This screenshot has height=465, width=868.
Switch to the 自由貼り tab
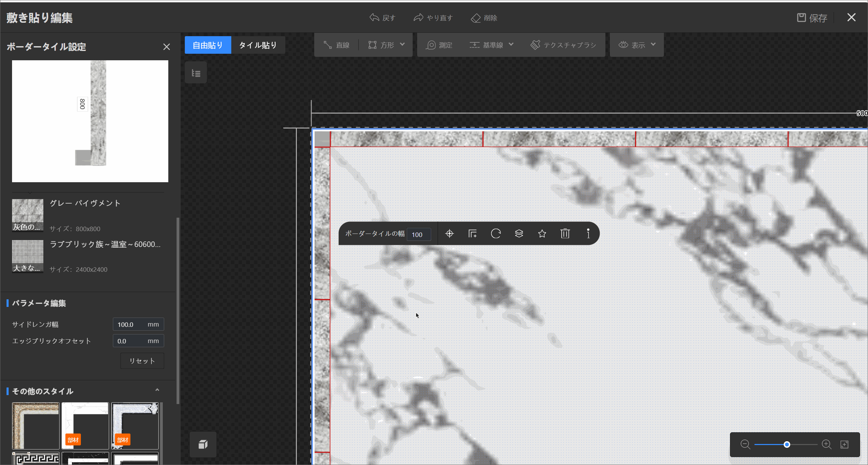point(208,45)
